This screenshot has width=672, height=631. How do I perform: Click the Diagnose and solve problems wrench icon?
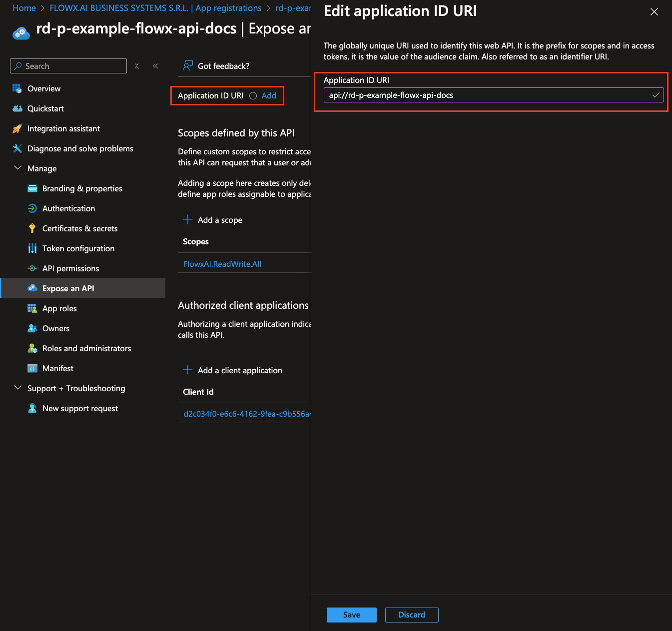pos(17,148)
